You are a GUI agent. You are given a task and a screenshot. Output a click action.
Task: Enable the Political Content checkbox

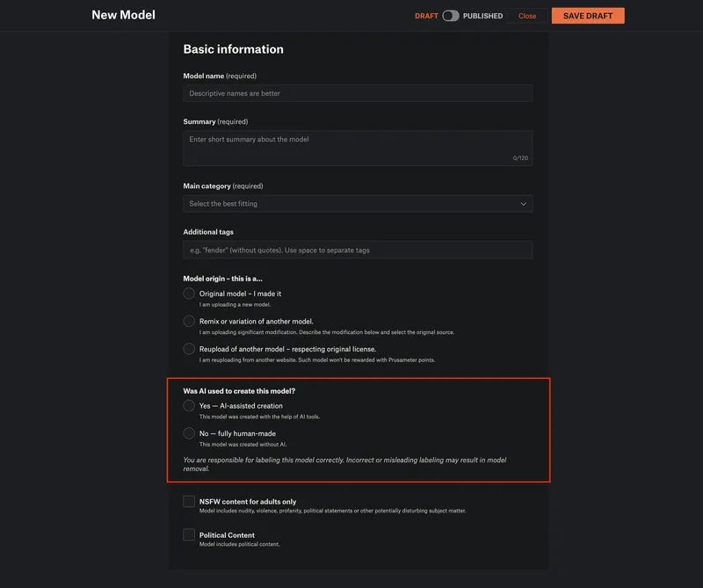click(x=189, y=534)
